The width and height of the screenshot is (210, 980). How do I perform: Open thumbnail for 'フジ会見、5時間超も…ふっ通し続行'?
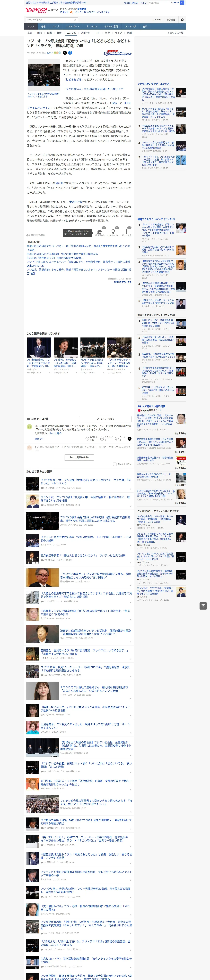66,347
